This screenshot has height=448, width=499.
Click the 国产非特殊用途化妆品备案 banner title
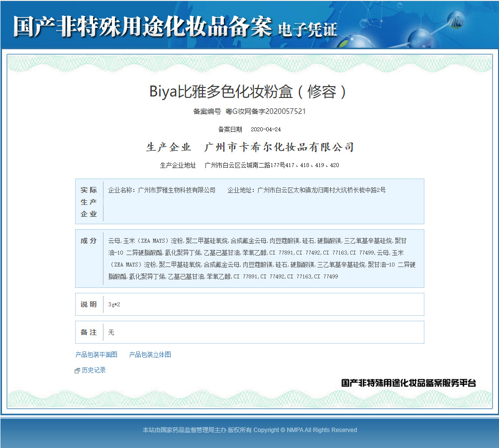[142, 26]
